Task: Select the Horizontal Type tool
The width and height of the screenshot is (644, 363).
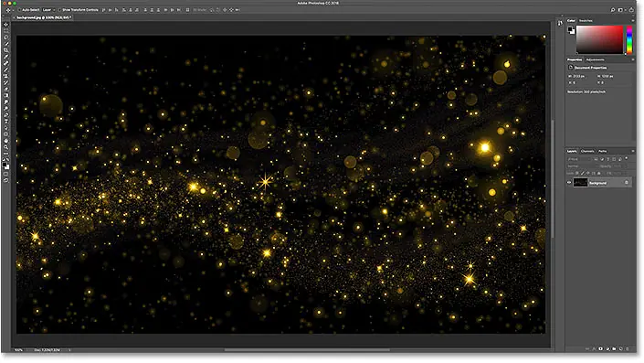Action: 5,122
